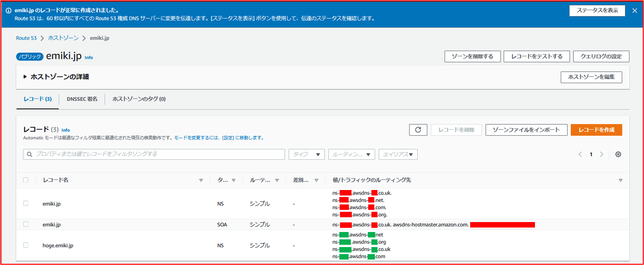644x265 pixels.
Task: Switch to ホストゾーンのタグ (0) tab
Action: pyautogui.click(x=139, y=99)
